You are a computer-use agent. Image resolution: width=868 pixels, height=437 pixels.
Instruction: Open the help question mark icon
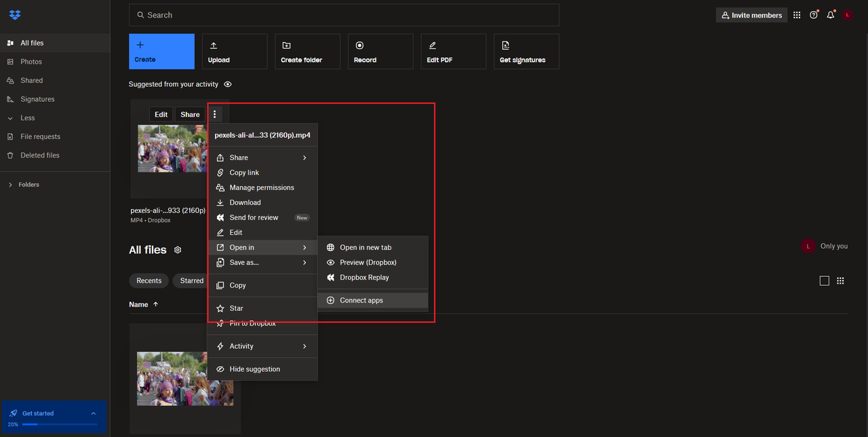pos(814,15)
